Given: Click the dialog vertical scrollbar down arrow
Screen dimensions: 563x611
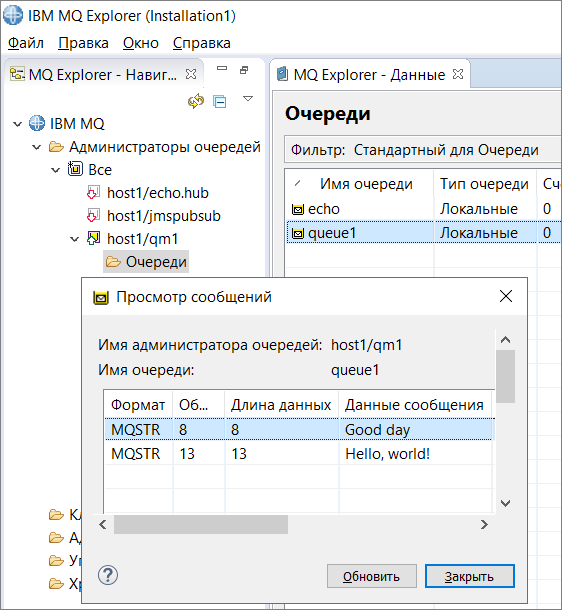Looking at the screenshot, I should pos(505,503).
